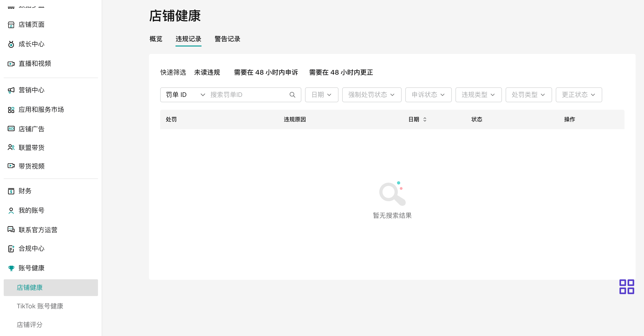Click the 应用和服务市场 grid icon
The image size is (644, 336).
click(x=11, y=110)
